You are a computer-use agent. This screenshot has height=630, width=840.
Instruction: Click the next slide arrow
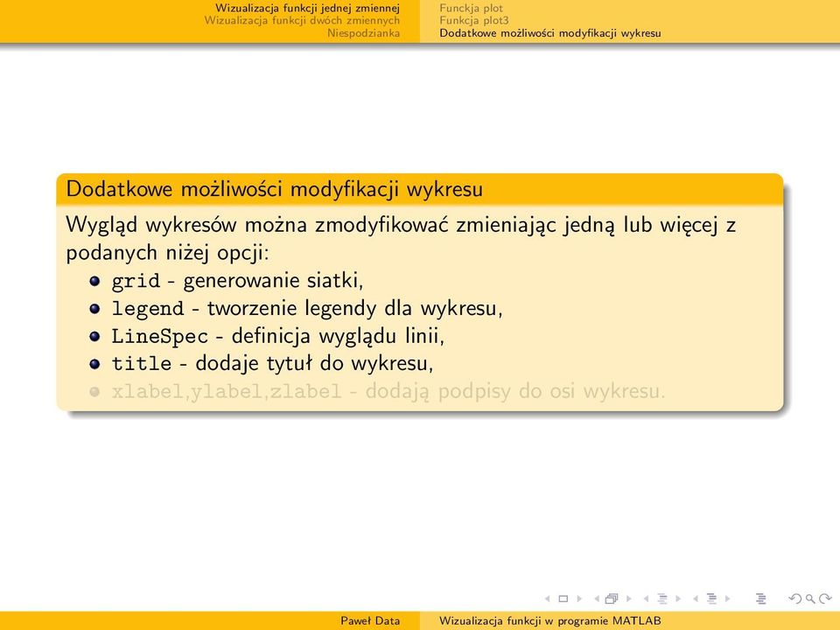pyautogui.click(x=579, y=598)
